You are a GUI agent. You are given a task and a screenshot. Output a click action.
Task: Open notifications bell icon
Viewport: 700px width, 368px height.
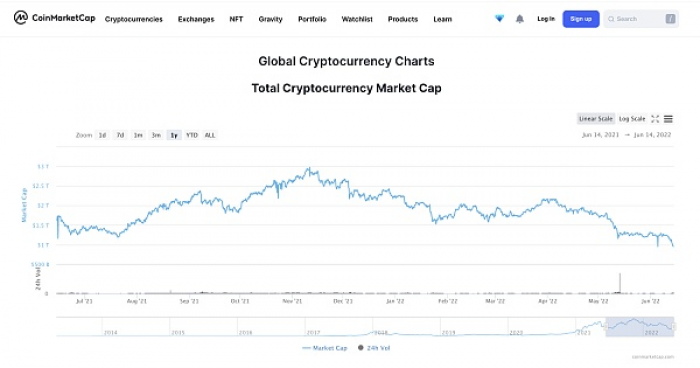(520, 19)
